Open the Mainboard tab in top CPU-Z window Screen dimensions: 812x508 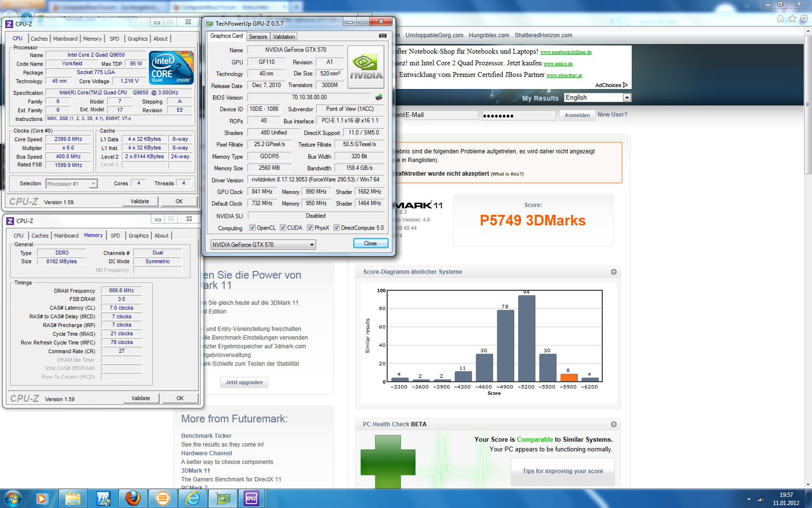pyautogui.click(x=65, y=39)
